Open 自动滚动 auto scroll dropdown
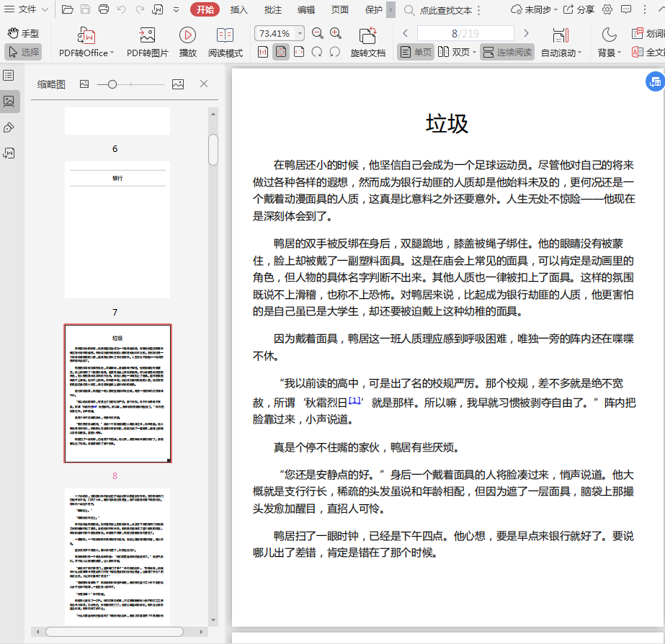Image resolution: width=665 pixels, height=644 pixels. pos(561,42)
